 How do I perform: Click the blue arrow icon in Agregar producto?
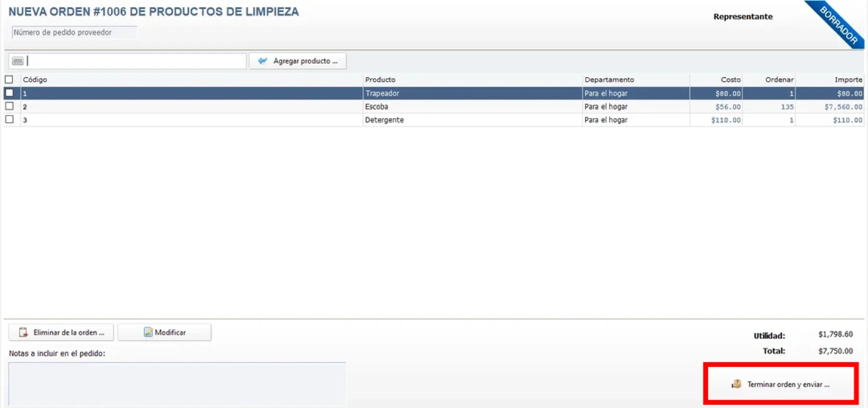click(x=262, y=61)
